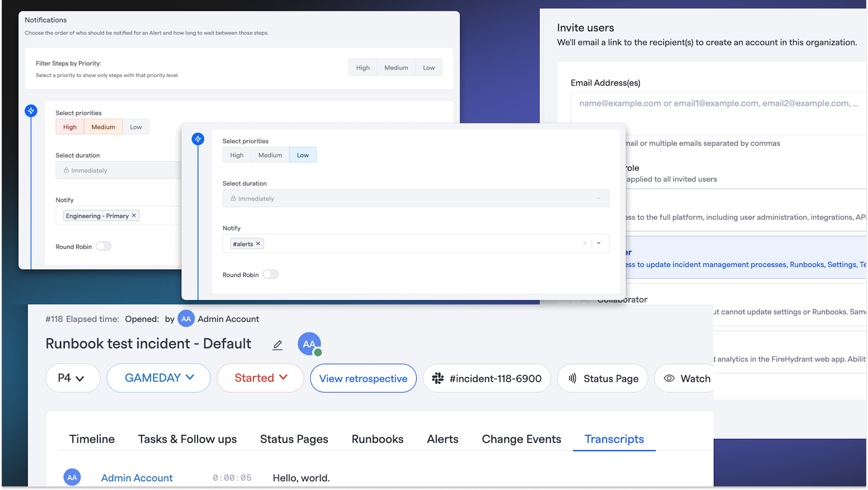
Task: Switch to the Timeline tab
Action: coord(92,439)
